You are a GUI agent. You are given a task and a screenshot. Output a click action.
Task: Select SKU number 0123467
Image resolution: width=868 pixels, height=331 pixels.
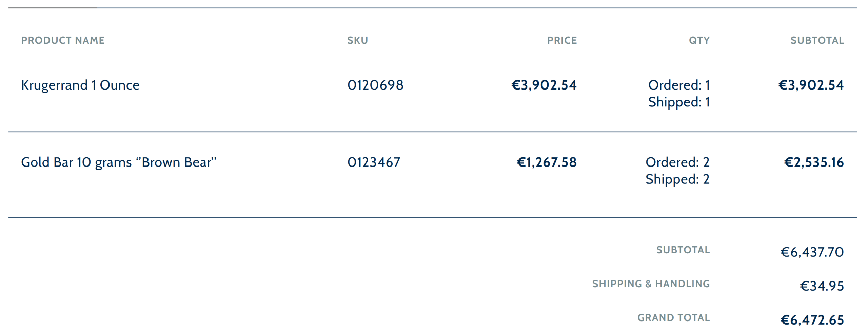(374, 162)
